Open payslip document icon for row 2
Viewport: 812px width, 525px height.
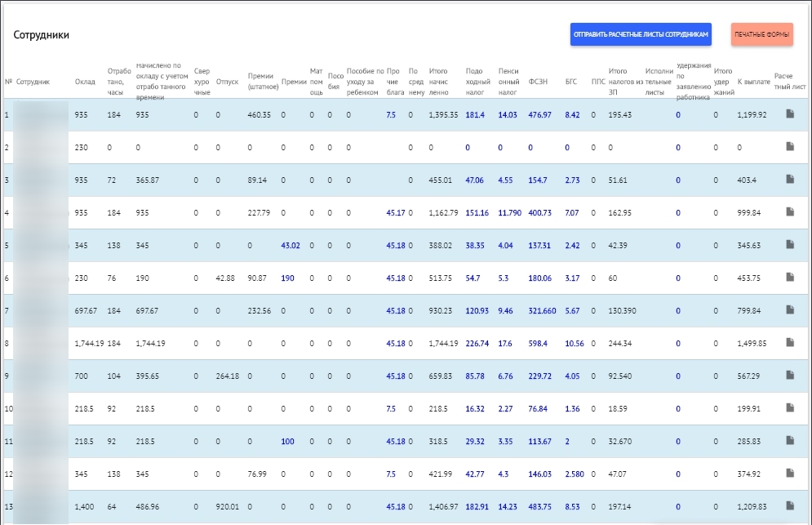pyautogui.click(x=789, y=146)
